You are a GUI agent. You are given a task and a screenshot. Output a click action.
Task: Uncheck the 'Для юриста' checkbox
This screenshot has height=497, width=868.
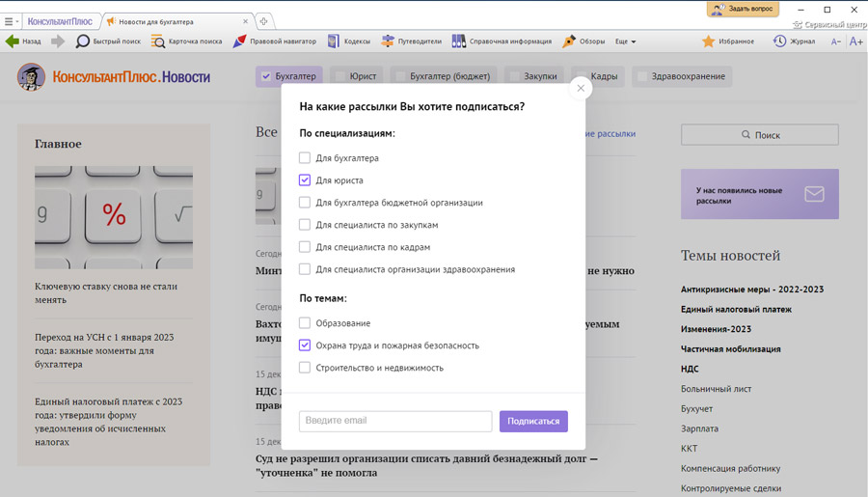click(x=305, y=180)
